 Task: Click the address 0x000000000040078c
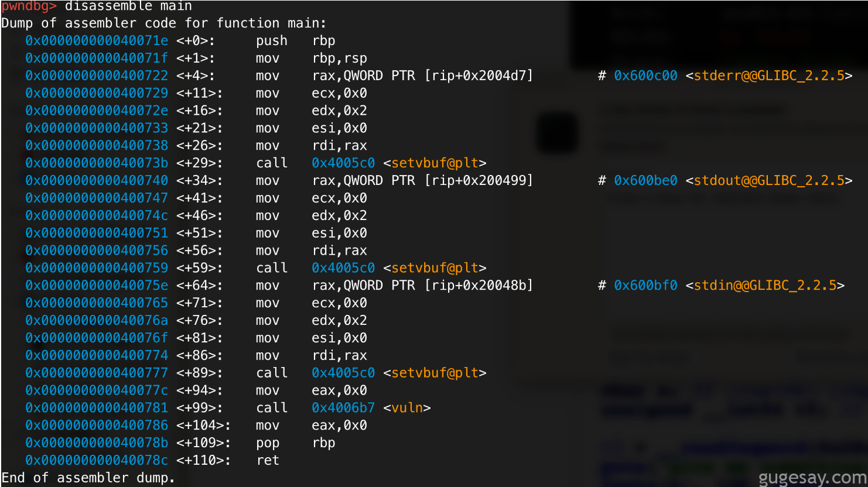tap(97, 461)
